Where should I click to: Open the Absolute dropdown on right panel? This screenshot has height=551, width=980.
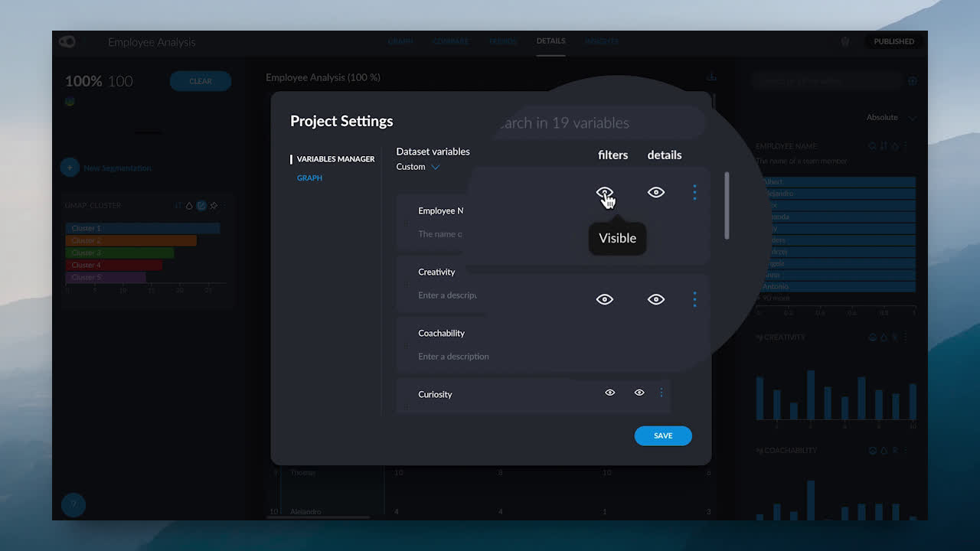(x=892, y=118)
